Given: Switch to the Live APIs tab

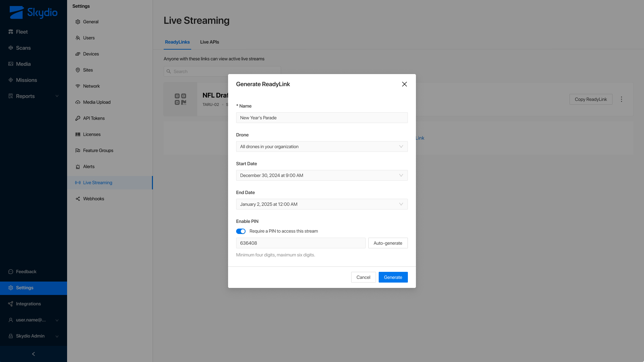Looking at the screenshot, I should [209, 42].
